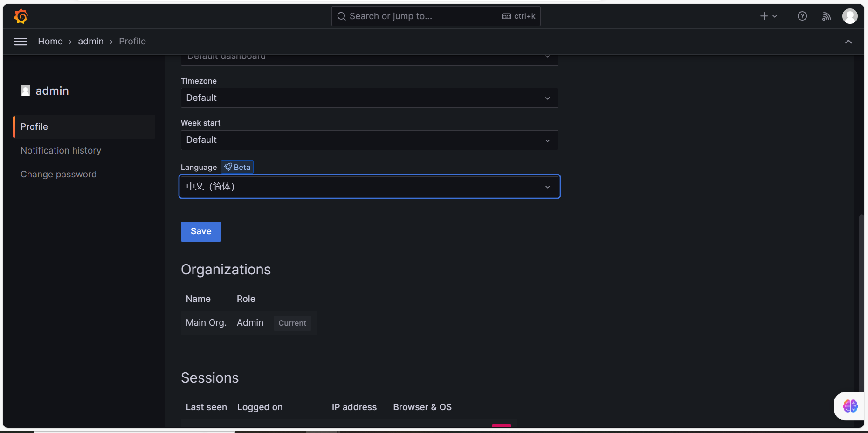Viewport: 868px width, 433px height.
Task: Open the Timezone dropdown
Action: (369, 98)
